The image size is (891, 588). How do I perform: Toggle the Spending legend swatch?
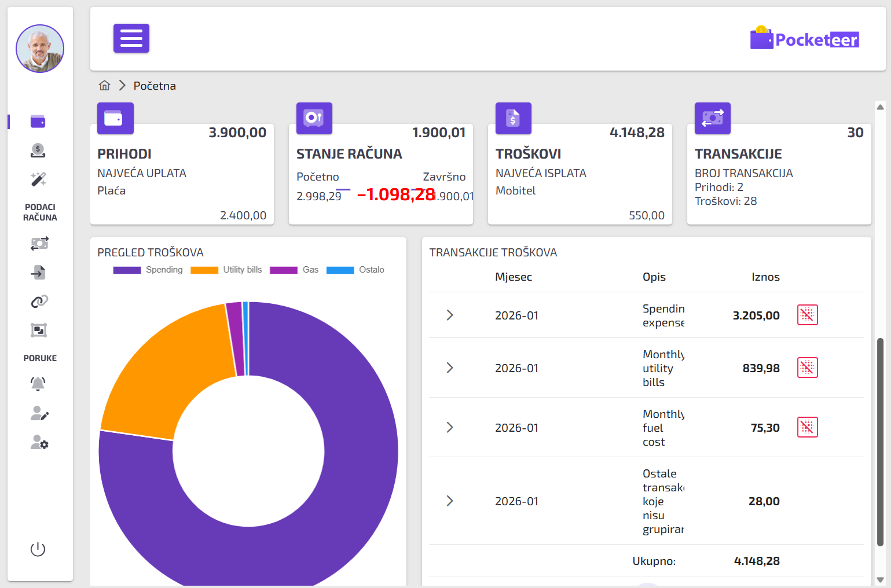127,270
